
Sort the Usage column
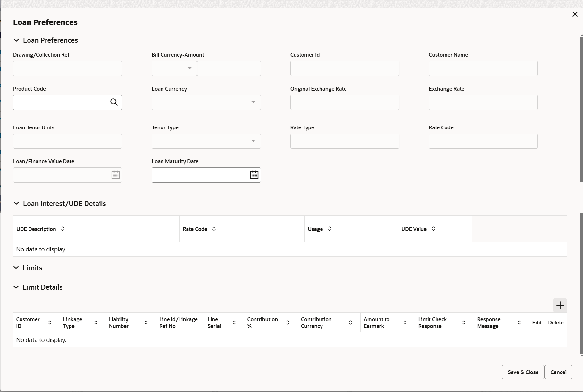coord(329,229)
